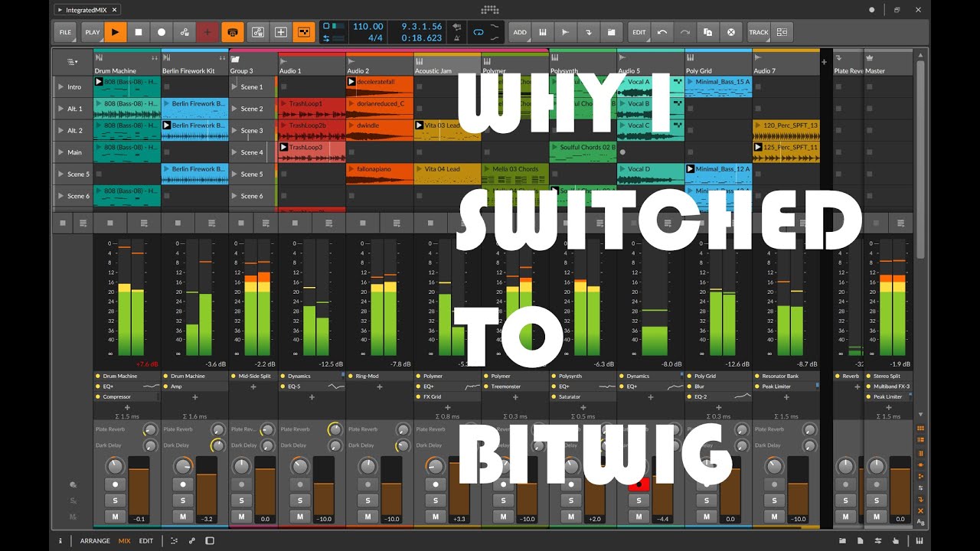Click the delete circle-x icon
980x551 pixels.
(x=730, y=32)
